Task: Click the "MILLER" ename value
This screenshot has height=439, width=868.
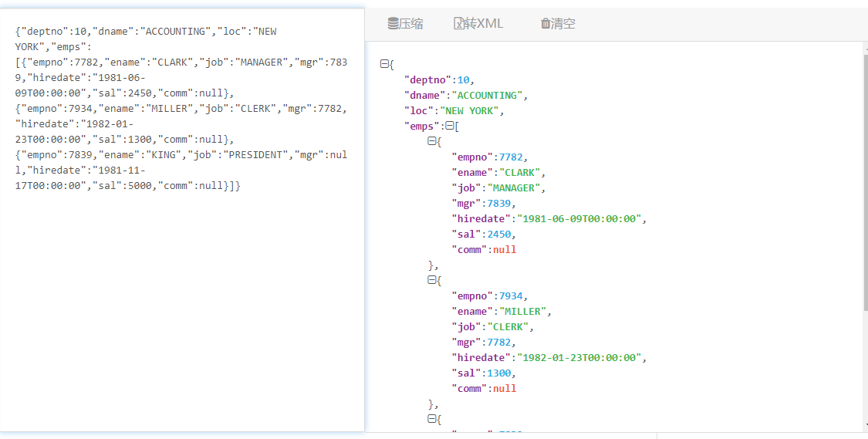Action: [523, 312]
